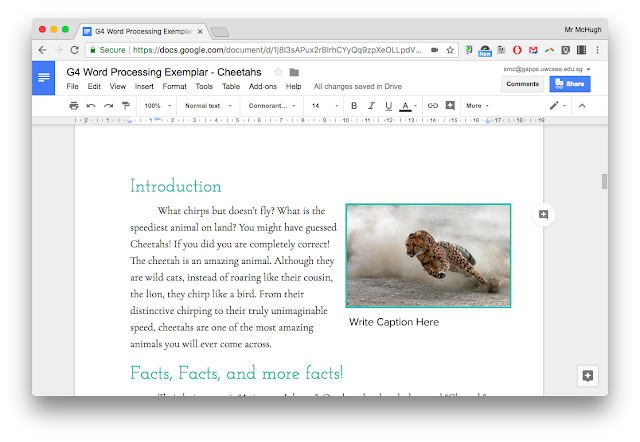The image size is (640, 442).
Task: Open the editing mode pencil dropdown
Action: tap(557, 106)
